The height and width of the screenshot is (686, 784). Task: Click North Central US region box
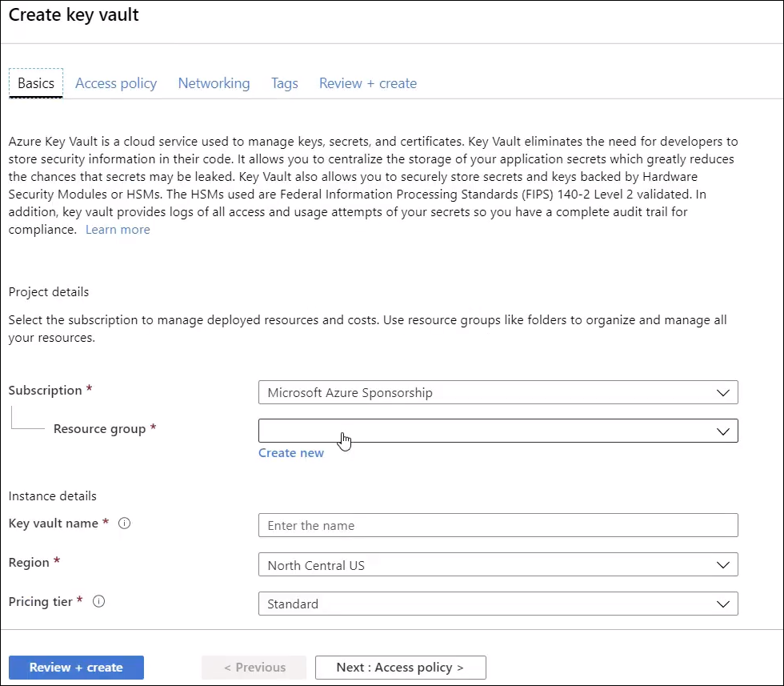point(498,565)
